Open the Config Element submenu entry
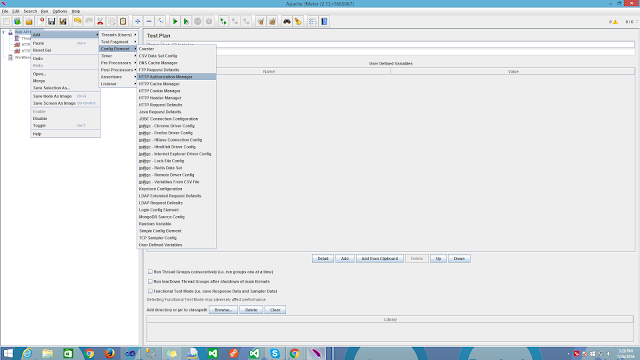This screenshot has height=360, width=640. click(118, 49)
